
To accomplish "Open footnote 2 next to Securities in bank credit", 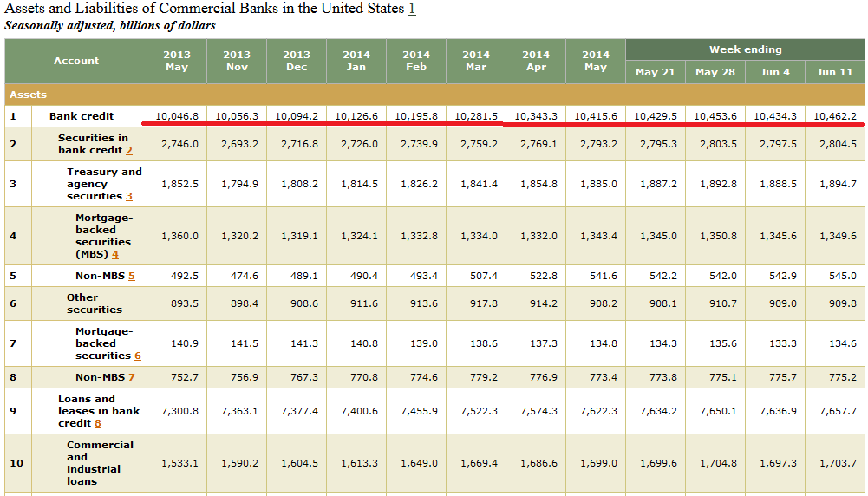I will point(129,150).
